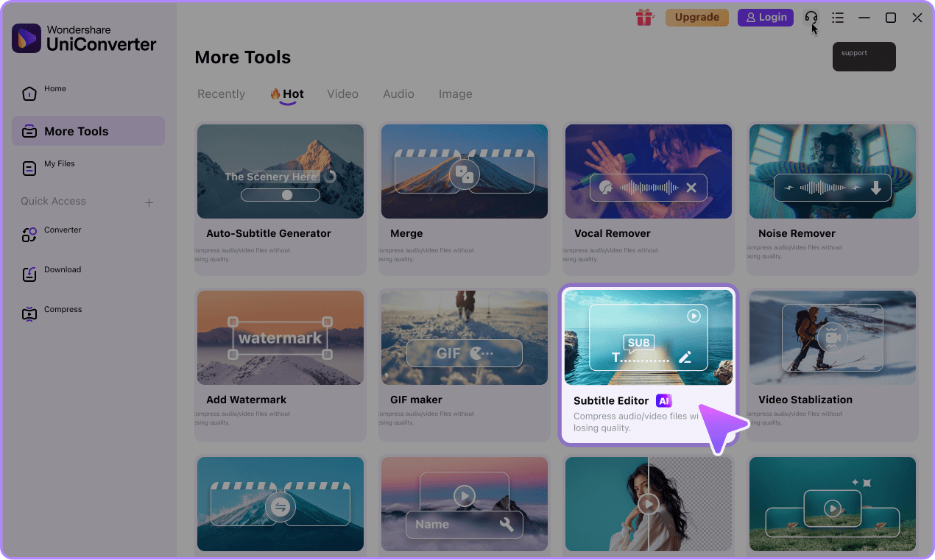The height and width of the screenshot is (560, 935).
Task: Open the gift box promotions icon
Action: tap(645, 17)
